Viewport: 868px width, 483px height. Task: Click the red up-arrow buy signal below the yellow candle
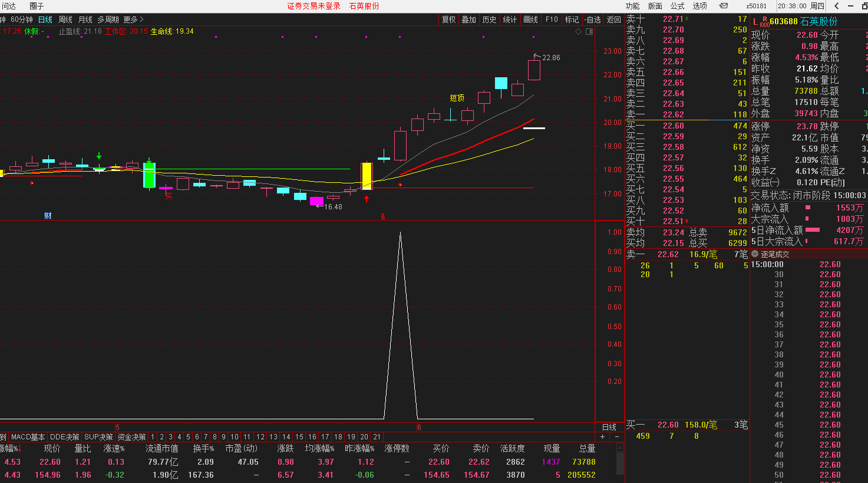coord(367,199)
